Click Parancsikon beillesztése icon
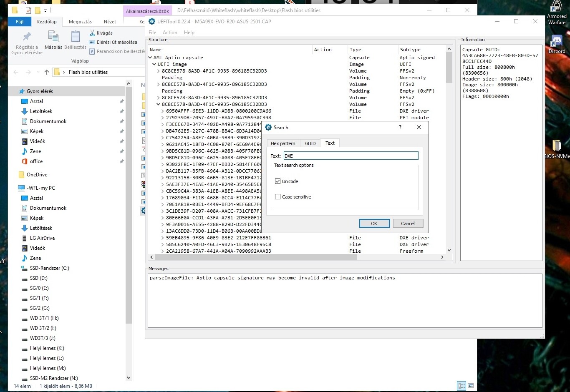Screen dimensions: 570x392 (92, 51)
